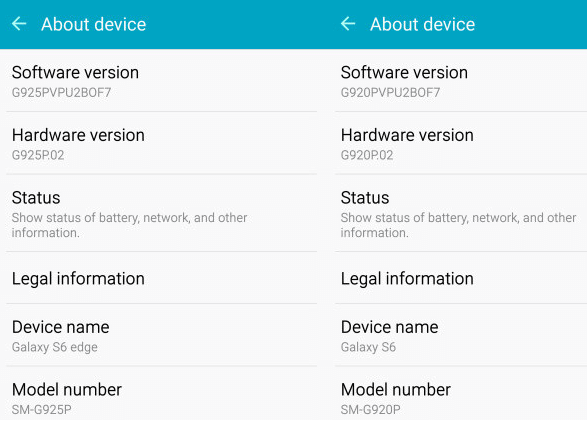Open Software version G920PVPU2BOF7 entry
Screen dimensions: 587x433
[x=461, y=80]
